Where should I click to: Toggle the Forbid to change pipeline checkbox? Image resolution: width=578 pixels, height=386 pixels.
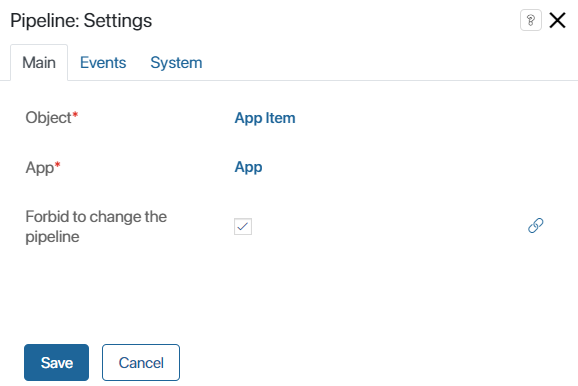click(243, 226)
